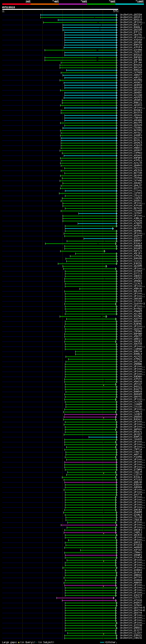Select UniRef100_B9RH57 label
Viewport: 146px width, 644px height.
pos(131,241)
